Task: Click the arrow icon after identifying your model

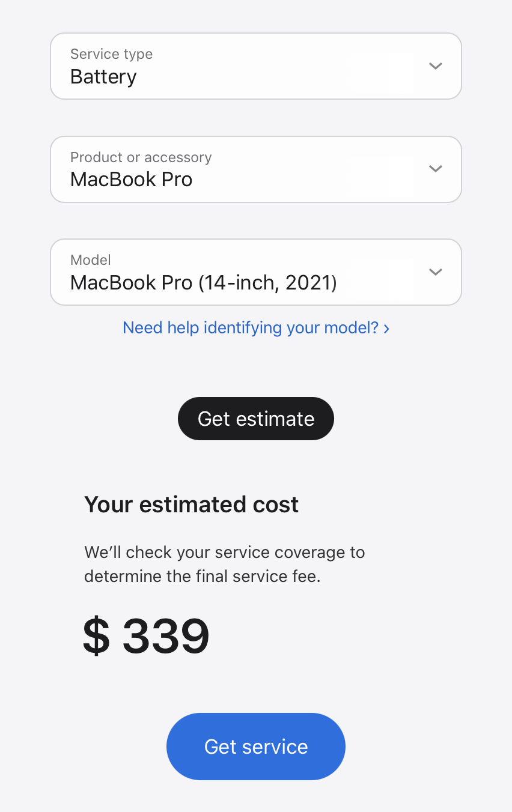Action: (x=386, y=329)
